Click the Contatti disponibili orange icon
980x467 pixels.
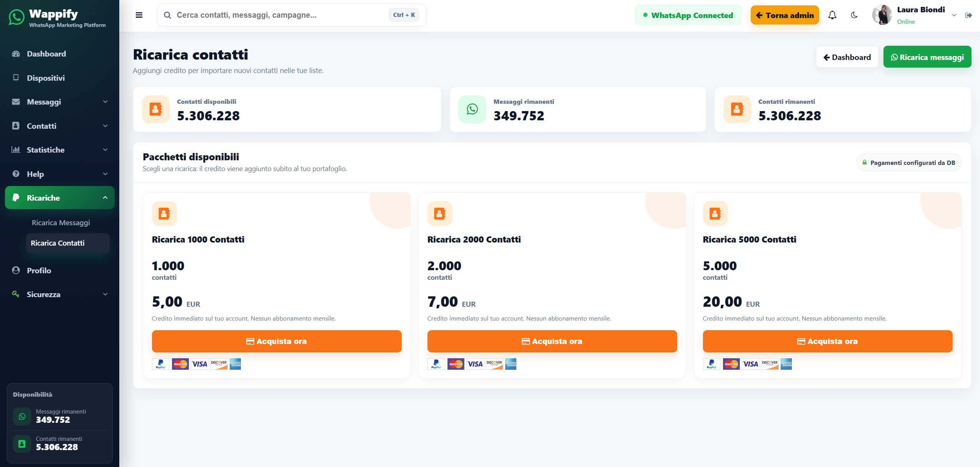click(156, 109)
